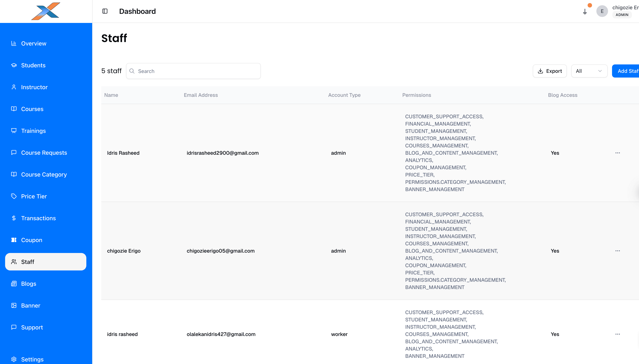Click the notification dot near the profile avatar
639x364 pixels.
coord(590,5)
